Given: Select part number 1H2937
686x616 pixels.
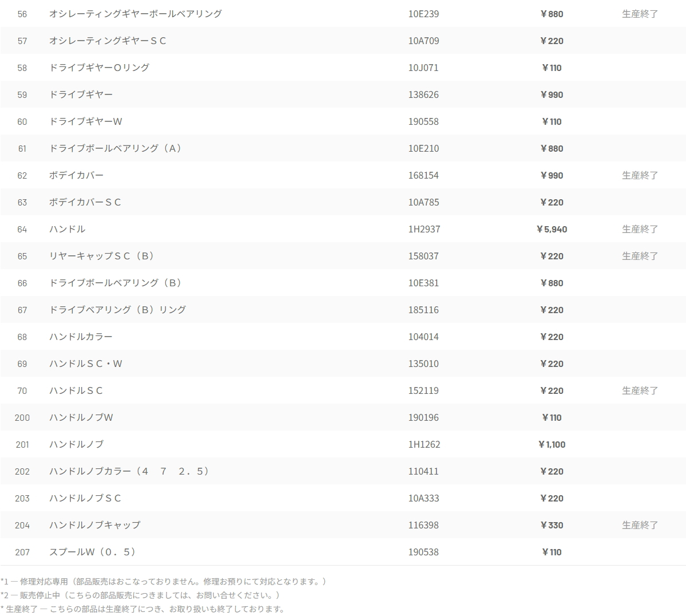Looking at the screenshot, I should 424,229.
